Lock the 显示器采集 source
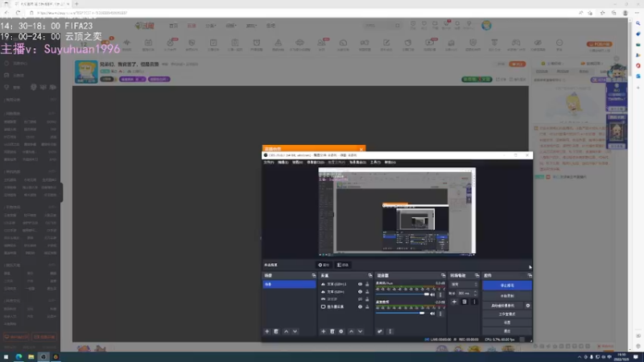 point(367,306)
